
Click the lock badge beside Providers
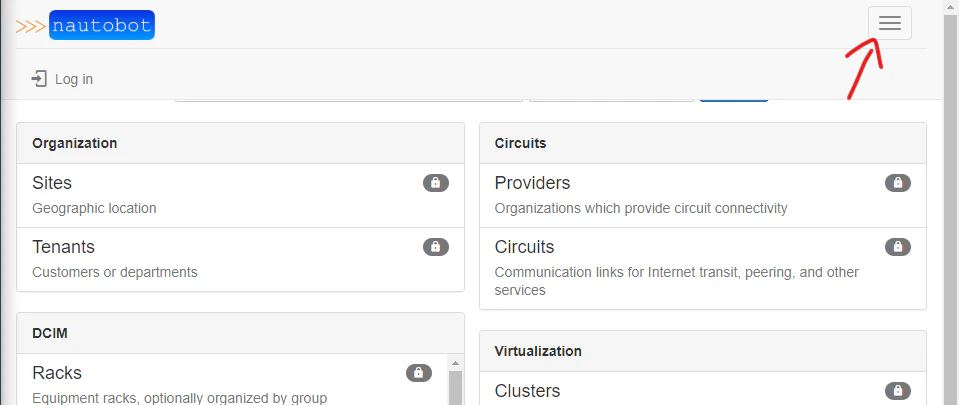coord(897,182)
